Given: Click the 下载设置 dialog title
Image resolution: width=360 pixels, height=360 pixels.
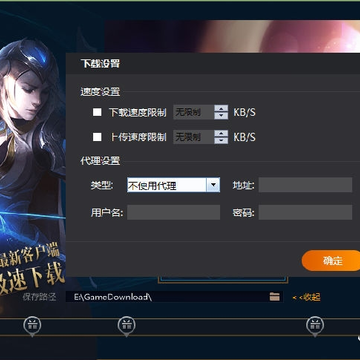Looking at the screenshot, I should [x=100, y=63].
